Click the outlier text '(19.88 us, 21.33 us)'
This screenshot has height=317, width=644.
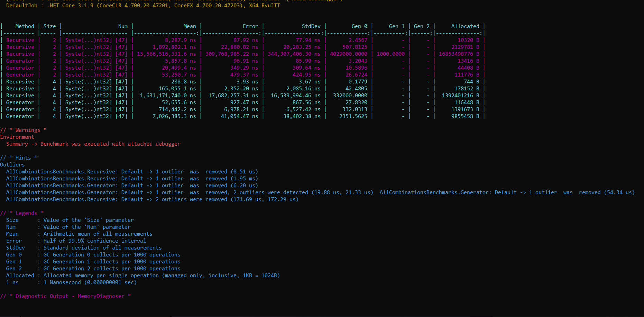pyautogui.click(x=342, y=192)
